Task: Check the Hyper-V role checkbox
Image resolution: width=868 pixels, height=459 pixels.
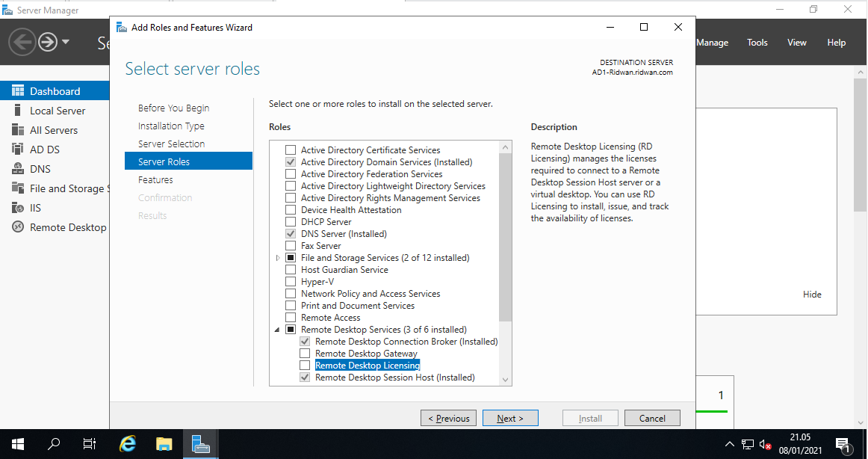Action: point(291,281)
